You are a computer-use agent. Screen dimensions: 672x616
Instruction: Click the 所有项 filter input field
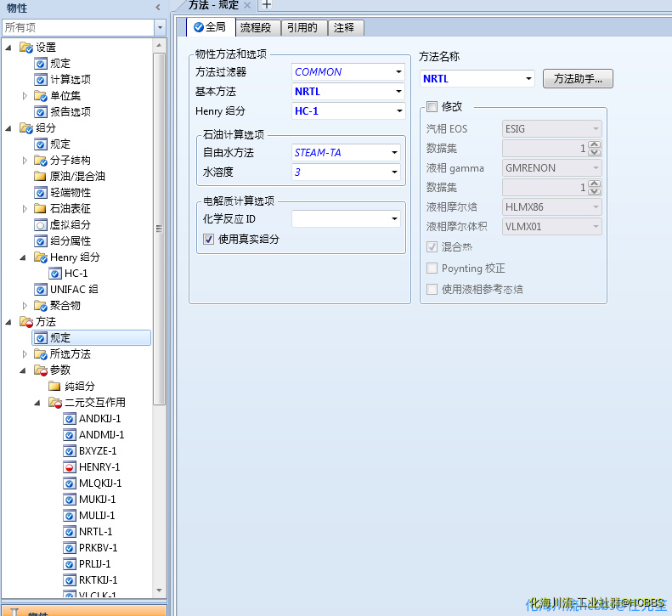(76, 27)
